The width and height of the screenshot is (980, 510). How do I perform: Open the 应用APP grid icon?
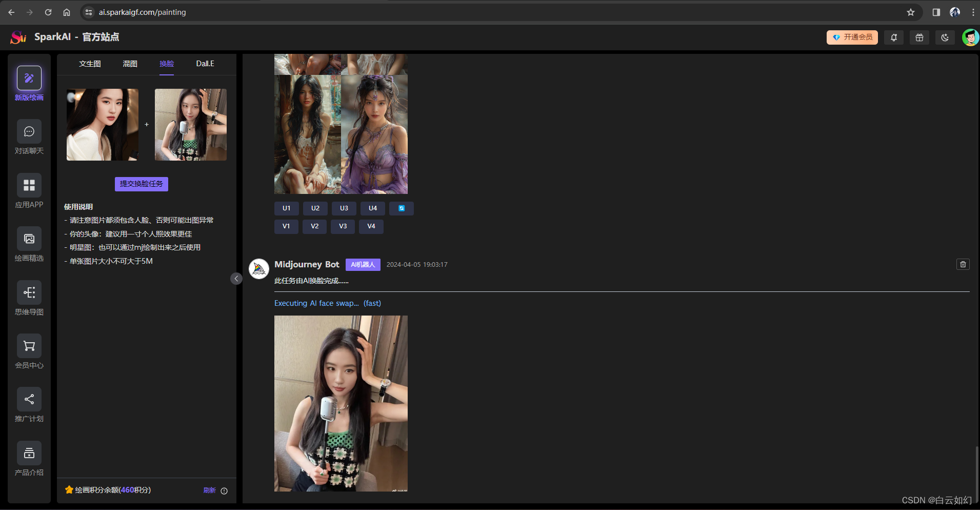pyautogui.click(x=29, y=185)
